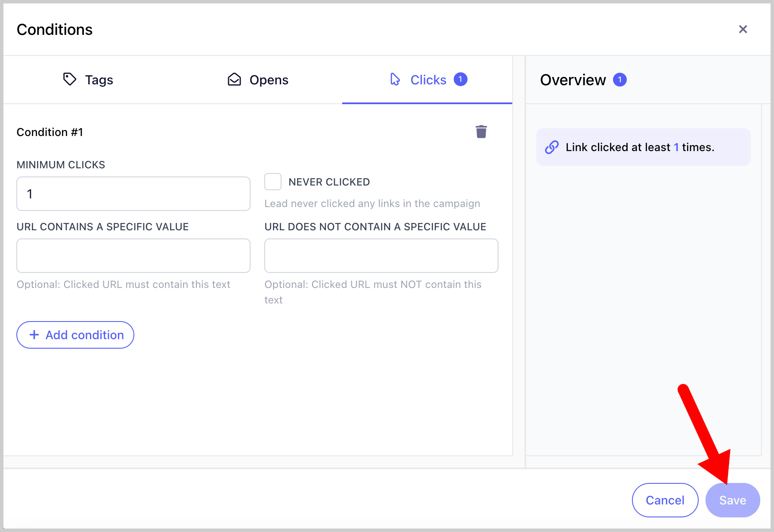Image resolution: width=774 pixels, height=532 pixels.
Task: Focus the URL Contains a Specific Value field
Action: (133, 256)
